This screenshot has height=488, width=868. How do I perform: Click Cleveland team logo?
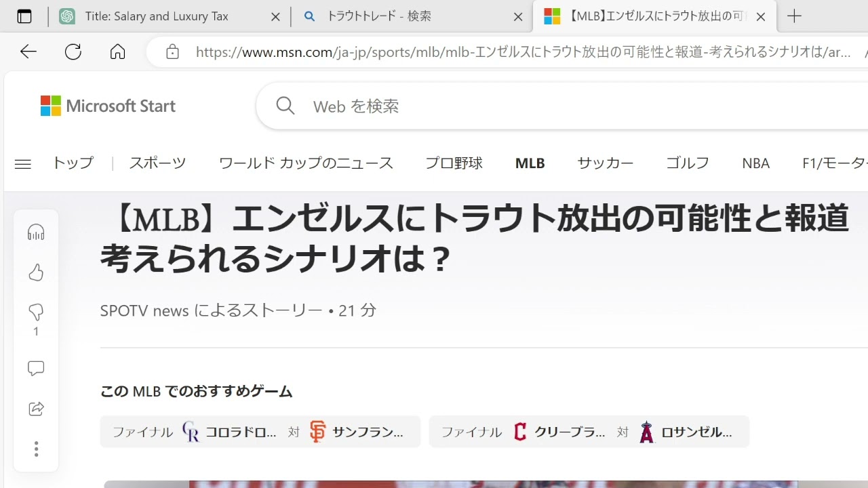tap(520, 432)
